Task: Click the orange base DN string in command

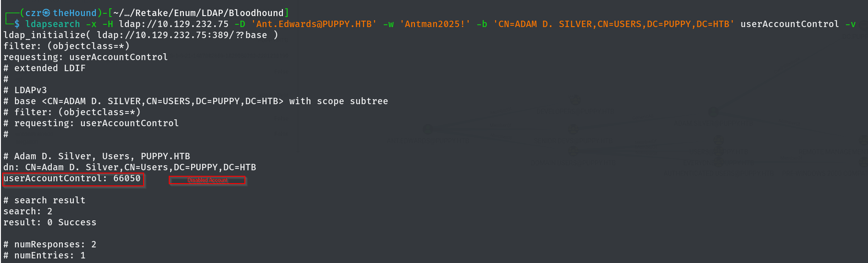Action: (614, 24)
